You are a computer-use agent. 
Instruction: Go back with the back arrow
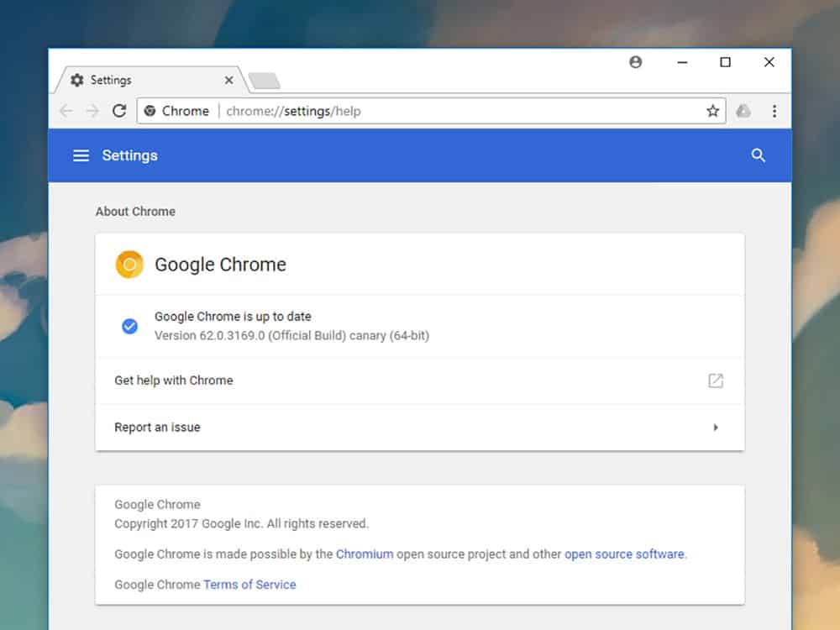click(x=66, y=111)
